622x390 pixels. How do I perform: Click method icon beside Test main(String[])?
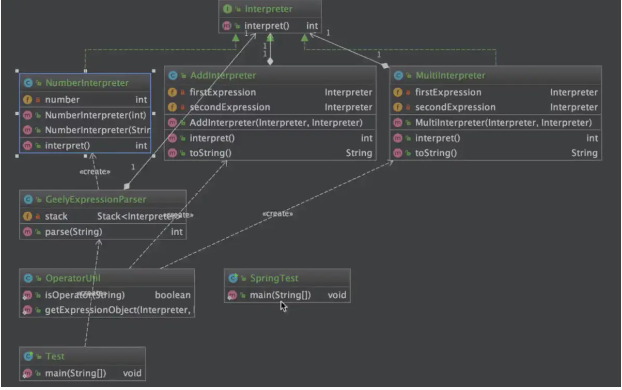[27, 373]
